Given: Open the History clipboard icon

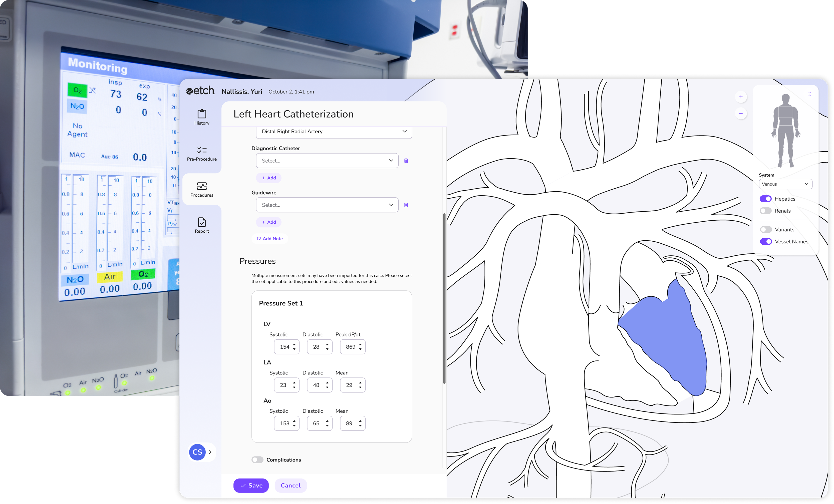Looking at the screenshot, I should (x=202, y=114).
